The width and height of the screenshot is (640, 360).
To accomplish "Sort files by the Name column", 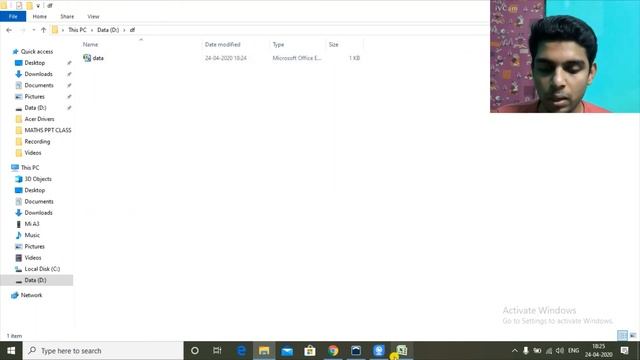I will click(90, 44).
